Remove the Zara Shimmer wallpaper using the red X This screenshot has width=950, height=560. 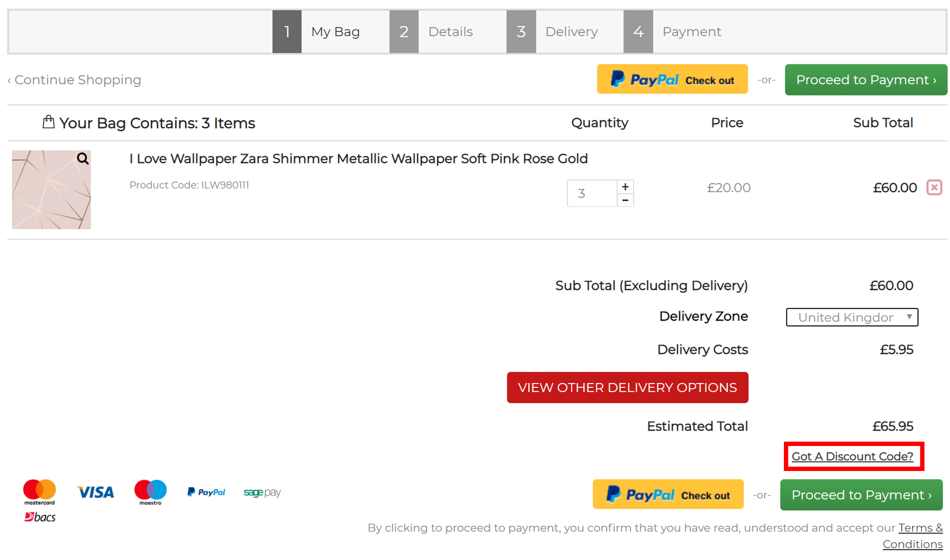point(933,188)
